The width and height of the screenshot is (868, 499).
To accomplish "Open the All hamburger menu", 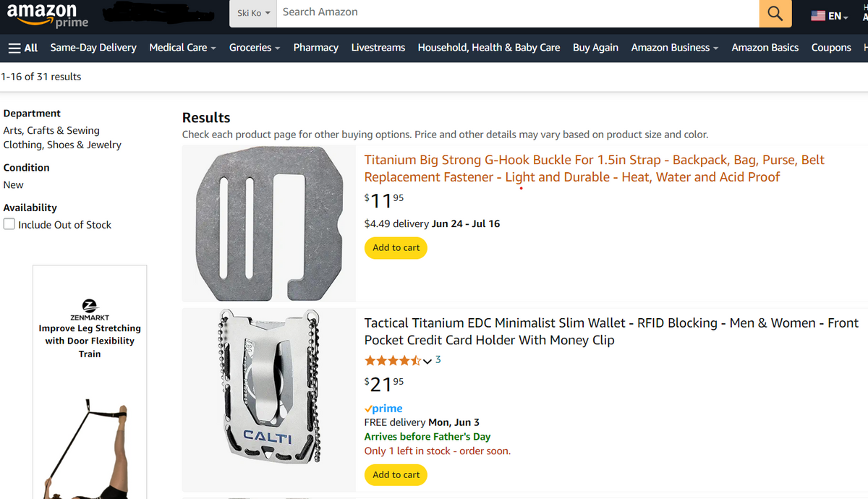I will [22, 48].
